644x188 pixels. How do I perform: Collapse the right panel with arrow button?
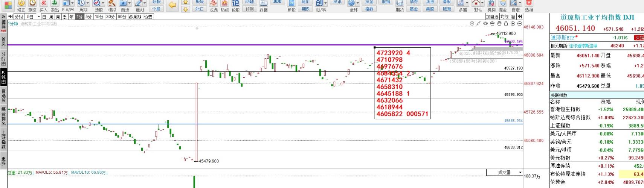click(x=520, y=17)
